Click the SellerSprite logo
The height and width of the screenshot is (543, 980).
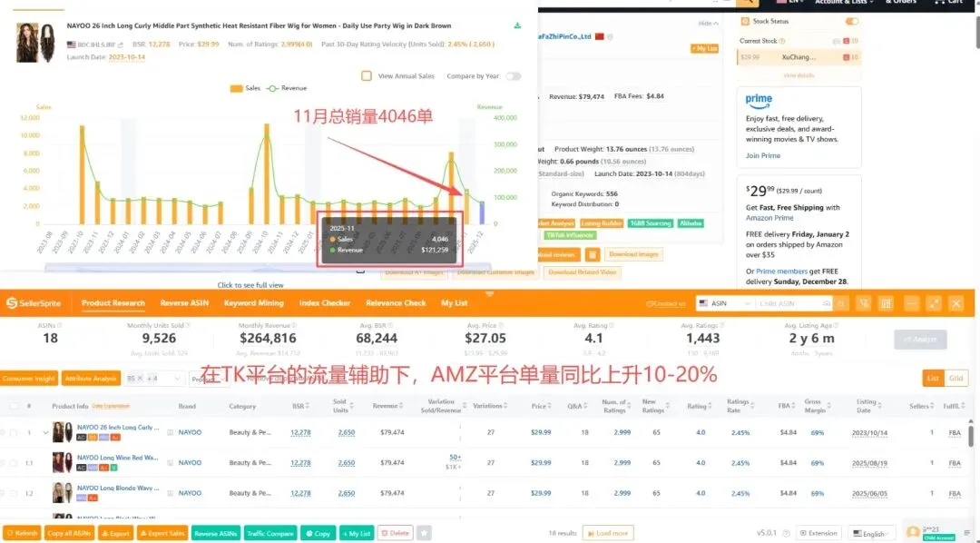[34, 303]
